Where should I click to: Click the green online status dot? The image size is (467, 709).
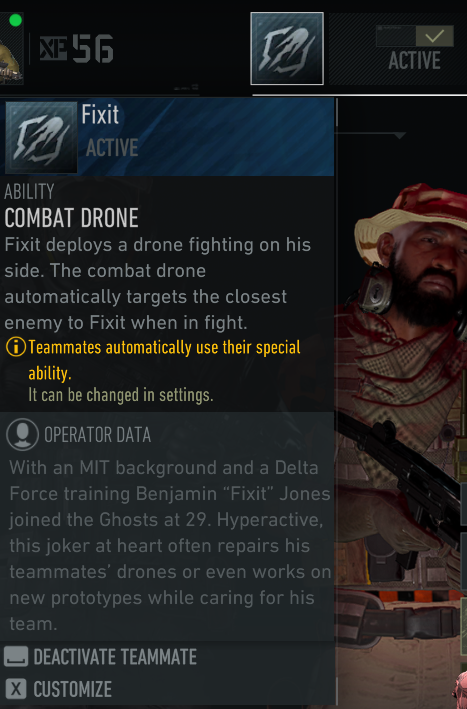[x=15, y=20]
